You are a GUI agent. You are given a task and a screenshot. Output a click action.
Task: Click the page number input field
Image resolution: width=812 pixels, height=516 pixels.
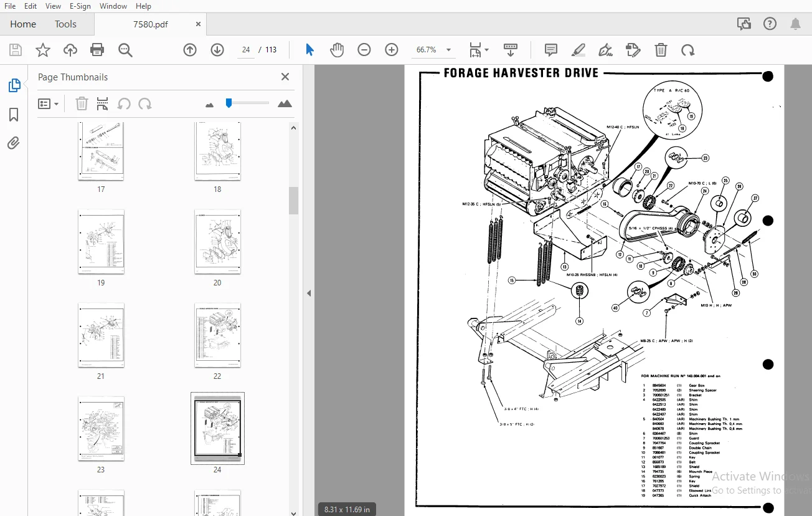(x=246, y=50)
